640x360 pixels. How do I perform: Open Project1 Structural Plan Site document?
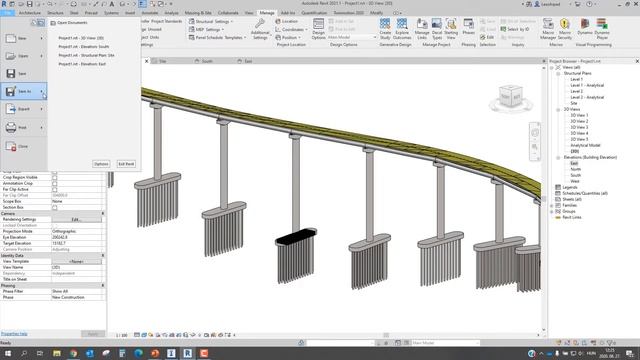click(86, 55)
